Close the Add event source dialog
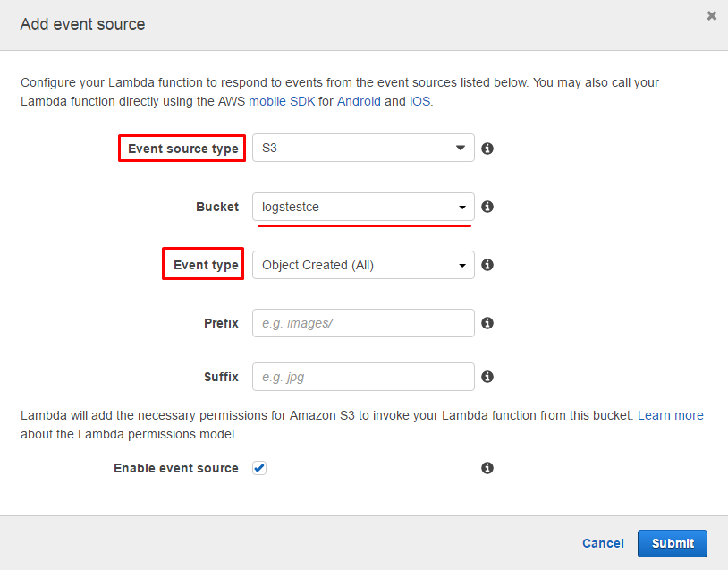The width and height of the screenshot is (728, 570). (x=711, y=16)
